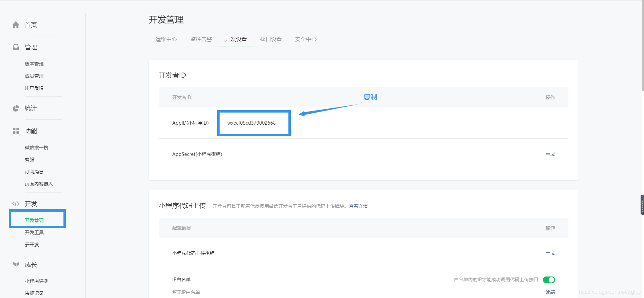The height and width of the screenshot is (298, 644).
Task: Click the page vertical scrollbar
Action: (x=643, y=46)
